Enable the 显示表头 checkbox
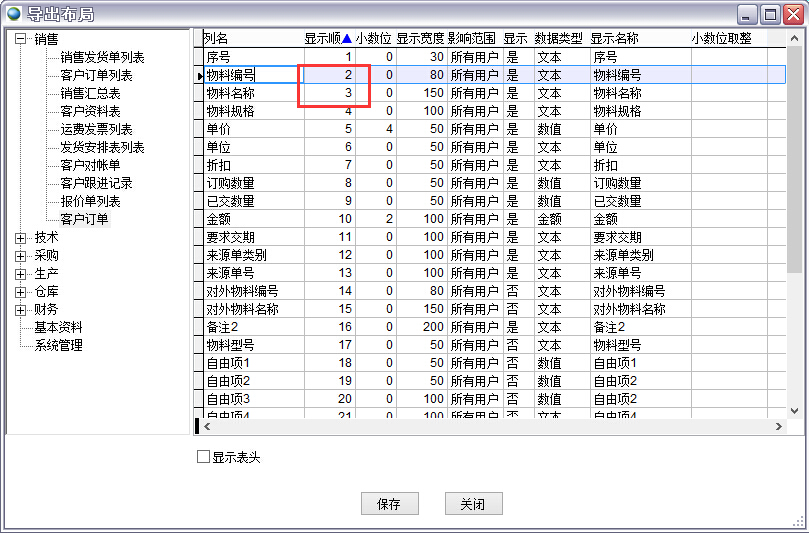Screen dimensions: 809x534 pos(204,457)
